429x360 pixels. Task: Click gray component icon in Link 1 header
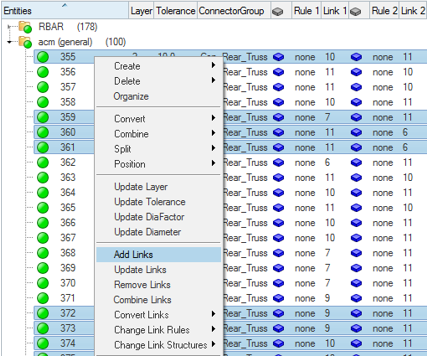(278, 12)
